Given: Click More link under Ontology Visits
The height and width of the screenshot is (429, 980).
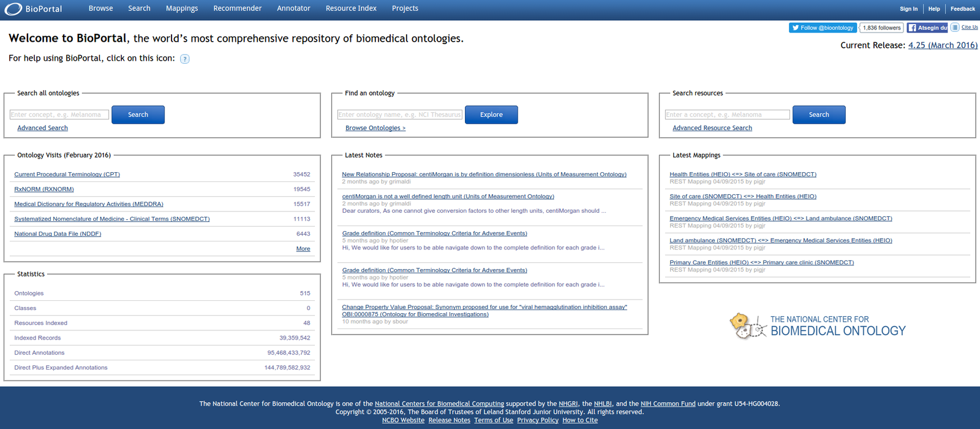Looking at the screenshot, I should click(x=303, y=249).
